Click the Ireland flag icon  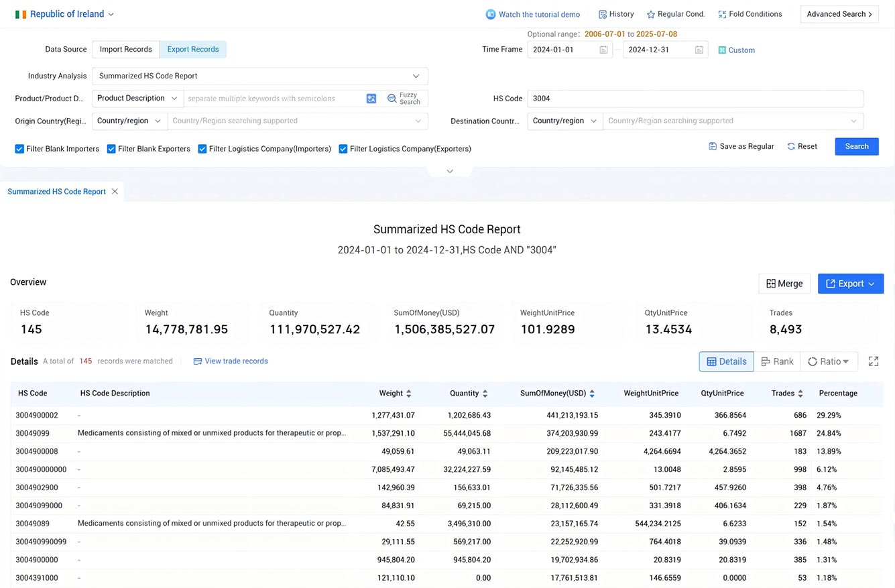point(21,14)
